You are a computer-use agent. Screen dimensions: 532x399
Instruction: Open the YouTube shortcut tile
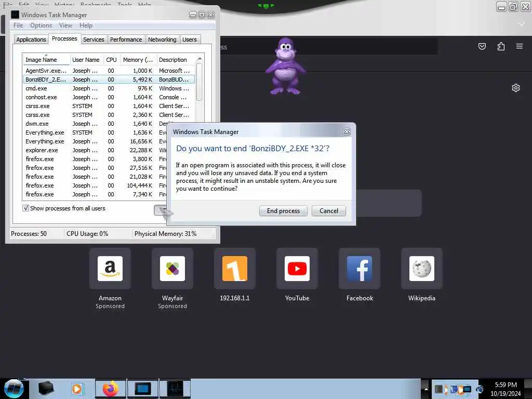(x=297, y=269)
